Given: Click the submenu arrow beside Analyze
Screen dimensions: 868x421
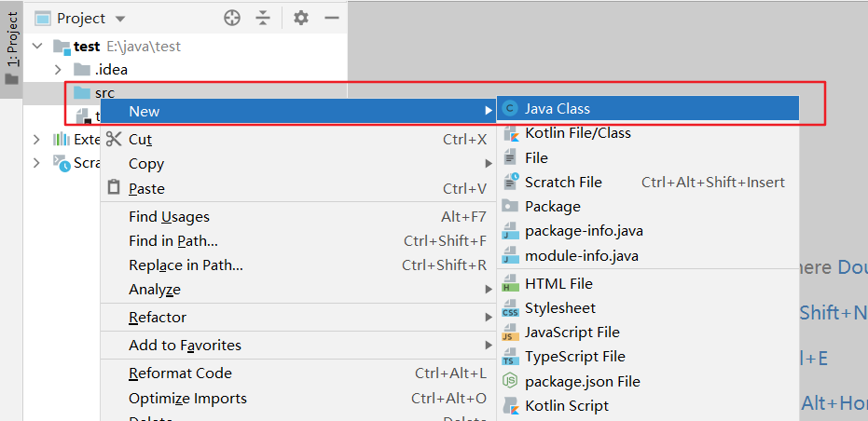Looking at the screenshot, I should [x=489, y=290].
